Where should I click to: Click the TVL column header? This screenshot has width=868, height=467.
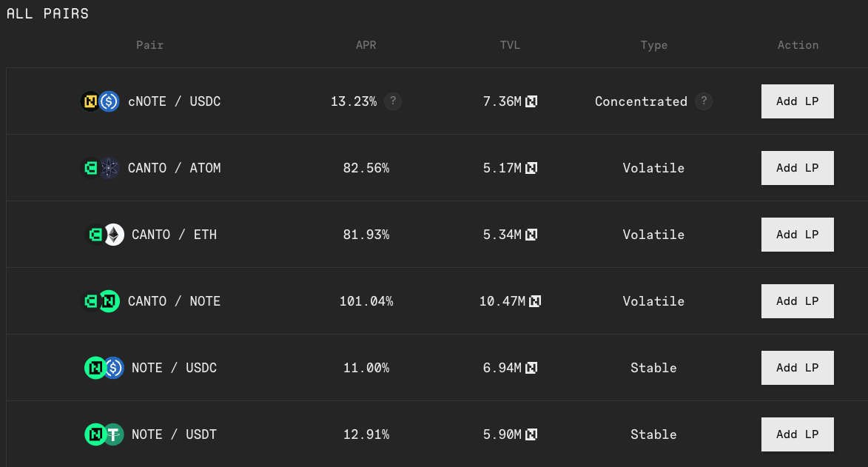(510, 45)
